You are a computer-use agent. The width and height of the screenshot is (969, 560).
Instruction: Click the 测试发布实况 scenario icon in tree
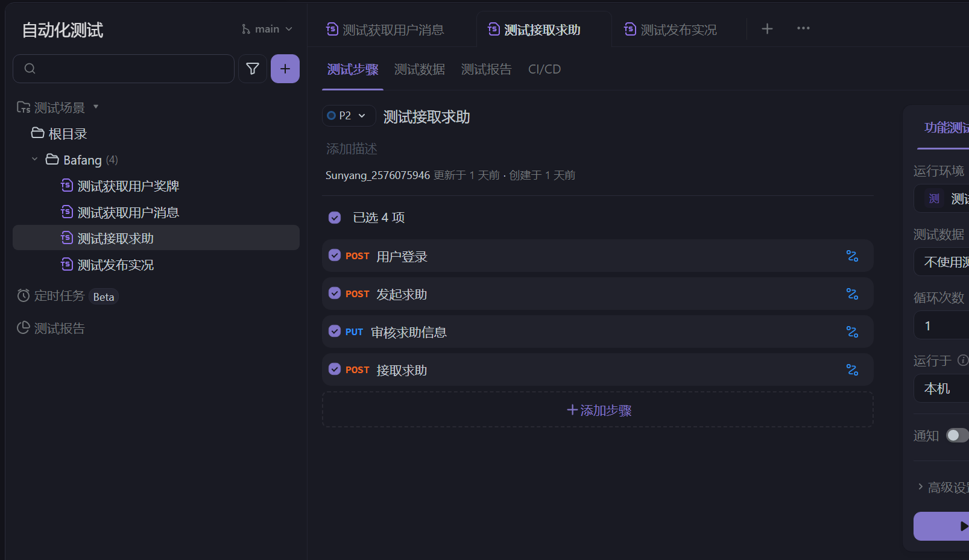click(x=67, y=265)
